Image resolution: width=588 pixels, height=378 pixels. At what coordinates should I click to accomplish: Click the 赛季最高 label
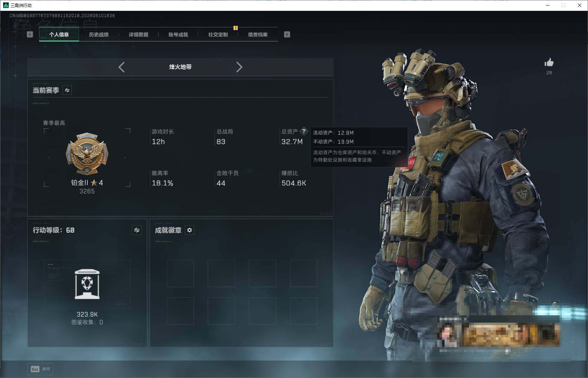[54, 123]
